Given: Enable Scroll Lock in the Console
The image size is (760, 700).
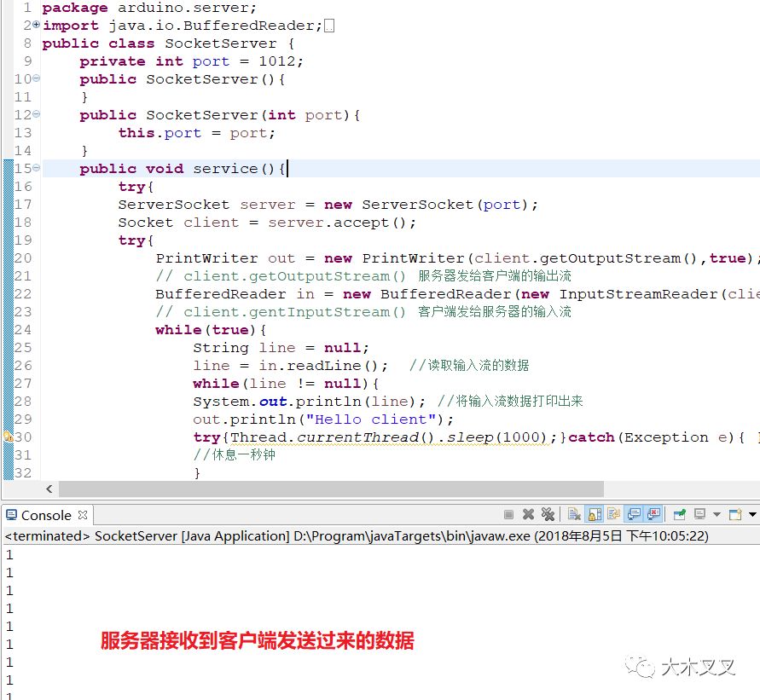Looking at the screenshot, I should click(592, 515).
